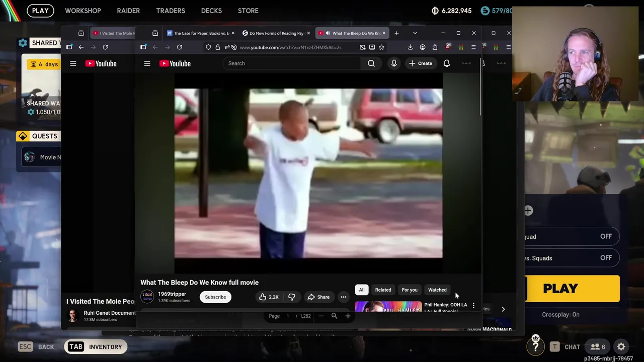Open browser account profile icon
Screen dimensions: 644x362
point(423,47)
